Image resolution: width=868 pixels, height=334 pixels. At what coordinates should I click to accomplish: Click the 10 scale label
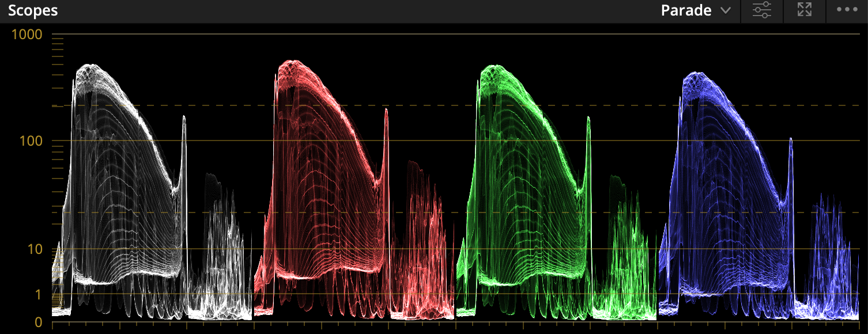pos(34,249)
